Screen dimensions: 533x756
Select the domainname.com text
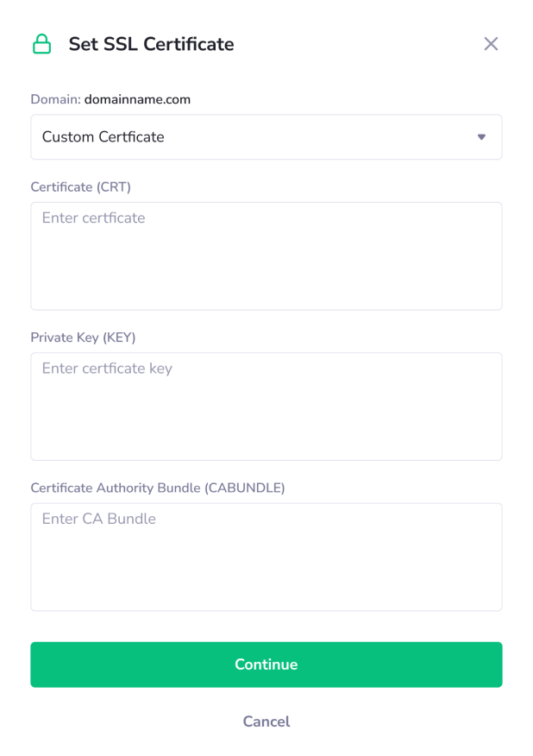click(x=137, y=99)
